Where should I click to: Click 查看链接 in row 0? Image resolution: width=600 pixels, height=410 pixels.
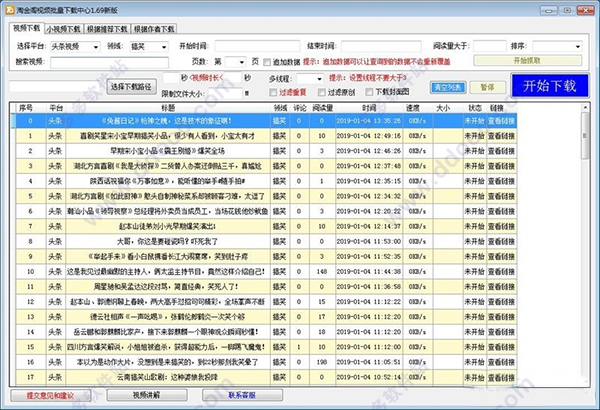coord(501,121)
